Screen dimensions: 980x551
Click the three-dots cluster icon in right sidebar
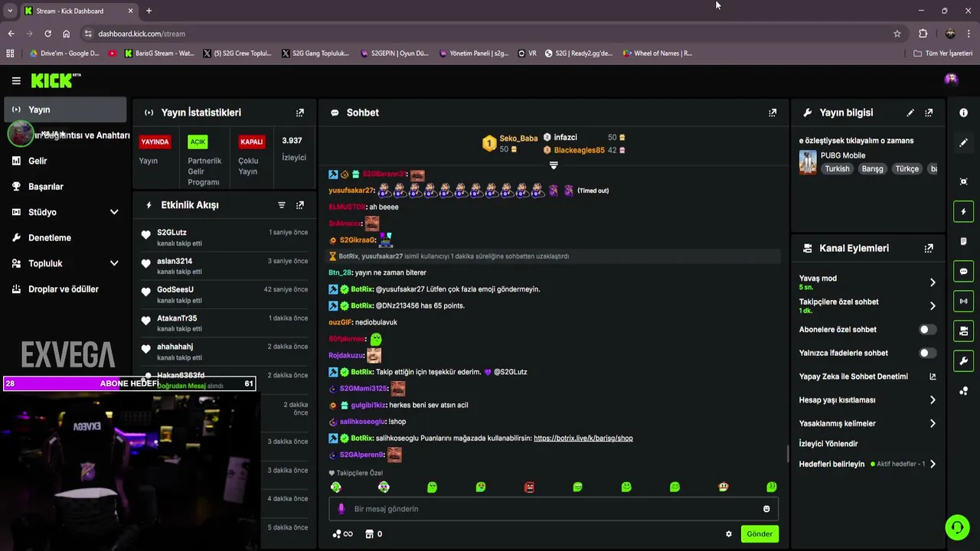pos(964,391)
